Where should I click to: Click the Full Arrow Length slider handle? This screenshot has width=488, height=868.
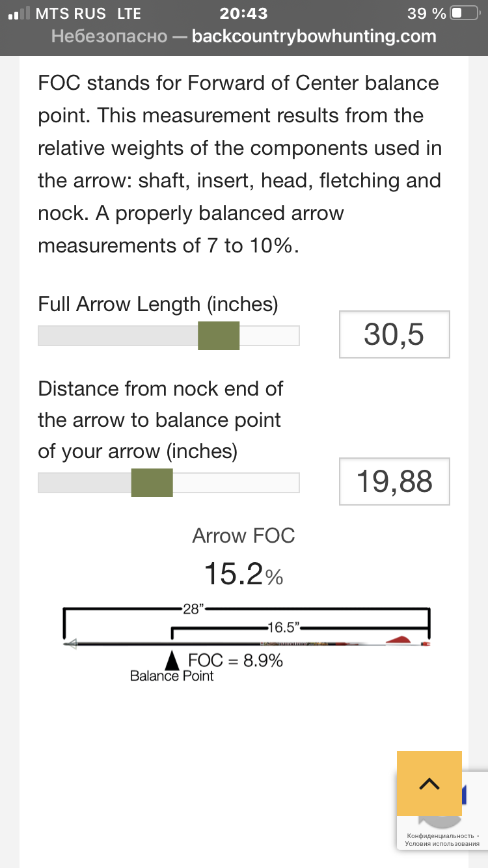(219, 336)
